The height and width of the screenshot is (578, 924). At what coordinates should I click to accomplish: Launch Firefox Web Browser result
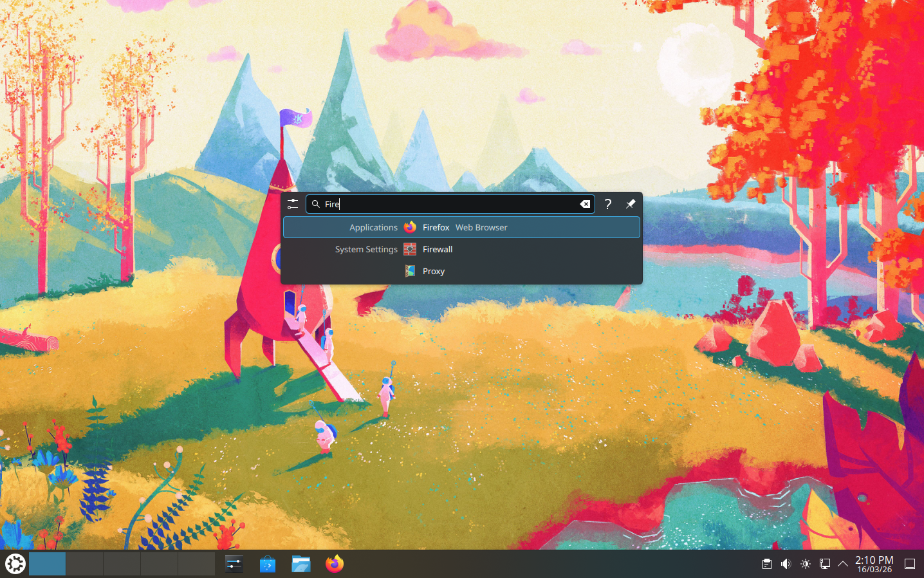pyautogui.click(x=461, y=227)
